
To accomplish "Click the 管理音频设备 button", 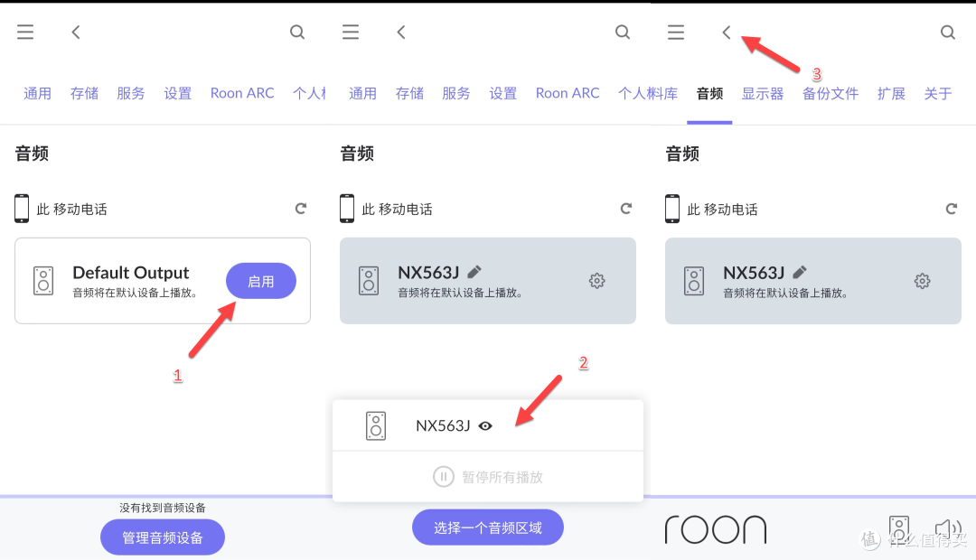I will click(162, 537).
